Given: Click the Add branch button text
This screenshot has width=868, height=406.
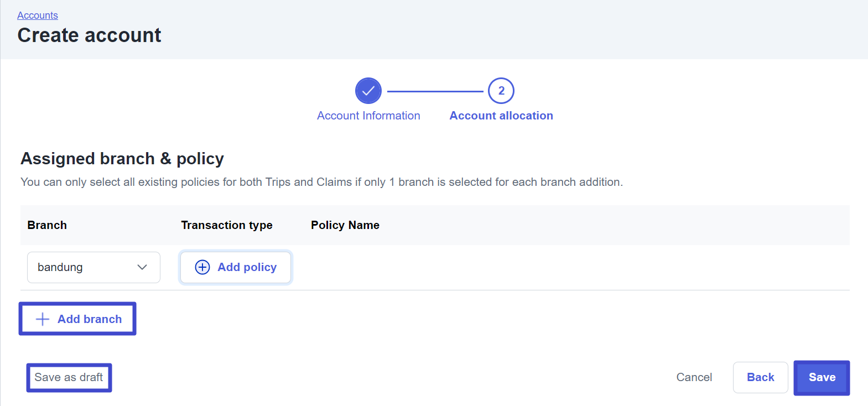Looking at the screenshot, I should pyautogui.click(x=90, y=319).
